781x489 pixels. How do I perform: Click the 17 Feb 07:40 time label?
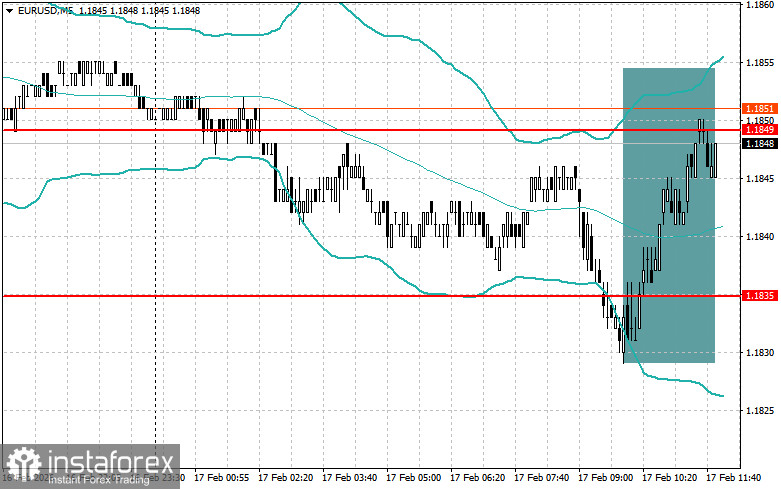tap(541, 478)
